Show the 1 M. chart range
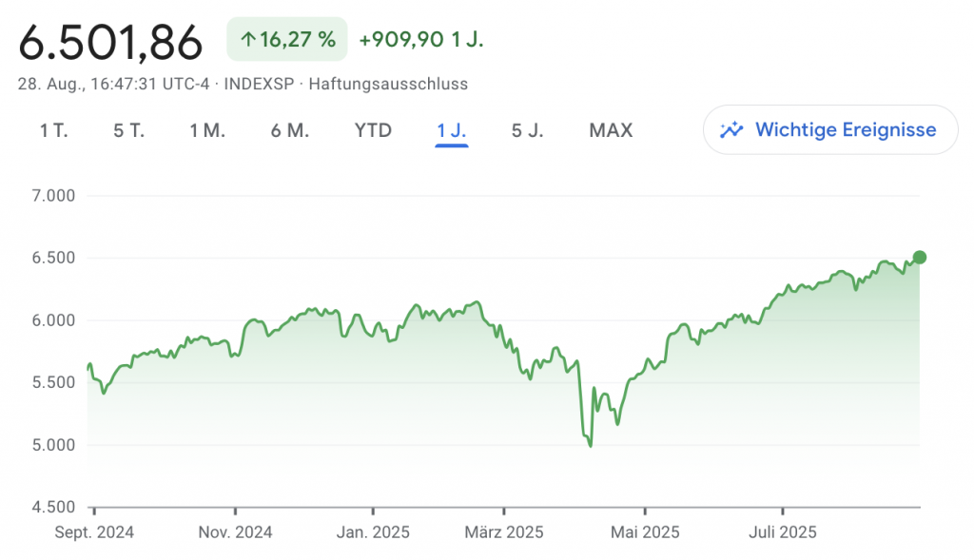The image size is (974, 560). (x=207, y=130)
